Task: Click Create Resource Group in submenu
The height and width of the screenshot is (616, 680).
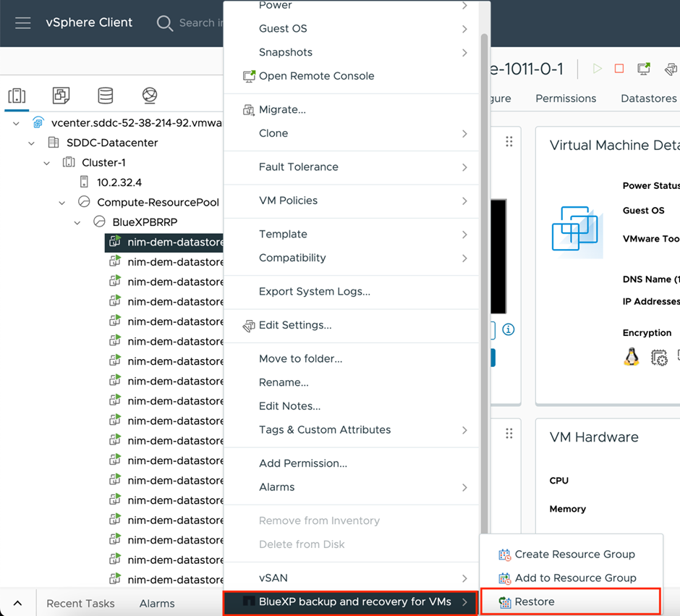Action: 574,554
